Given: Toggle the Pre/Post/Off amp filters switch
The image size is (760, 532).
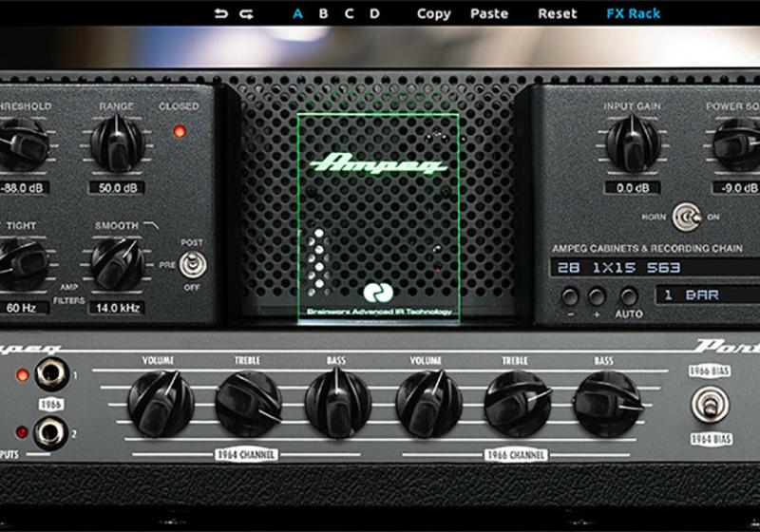Looking at the screenshot, I should point(193,264).
